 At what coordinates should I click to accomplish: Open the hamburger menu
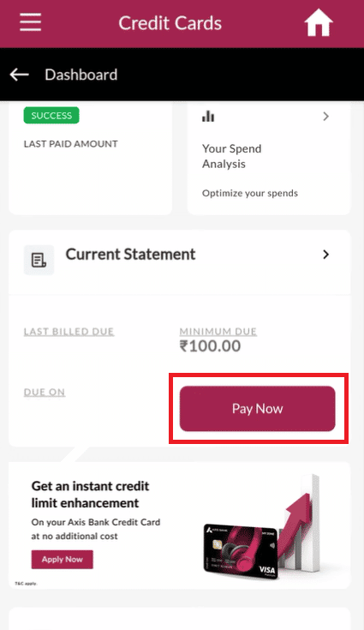(31, 21)
